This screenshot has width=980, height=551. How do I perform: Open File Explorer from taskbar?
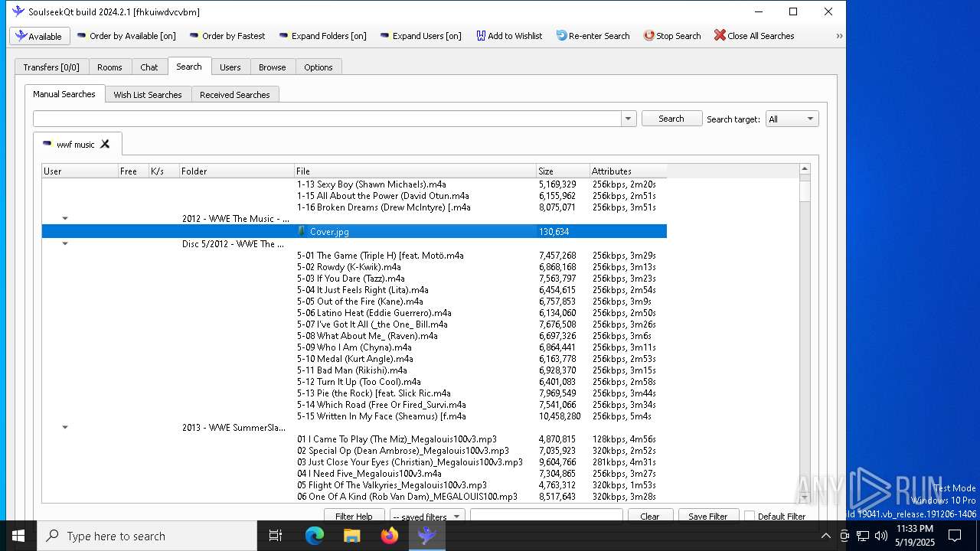tap(352, 536)
